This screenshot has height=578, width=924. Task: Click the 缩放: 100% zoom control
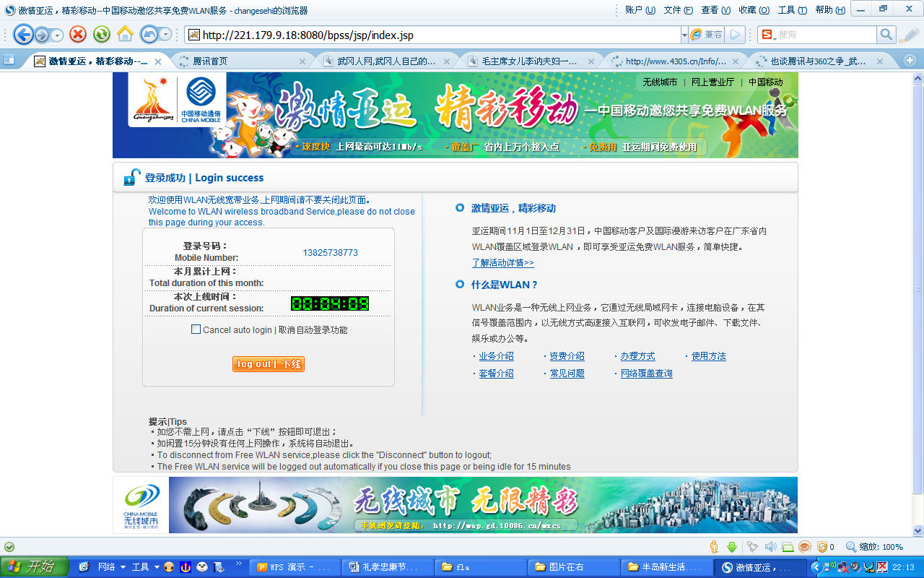[x=875, y=547]
